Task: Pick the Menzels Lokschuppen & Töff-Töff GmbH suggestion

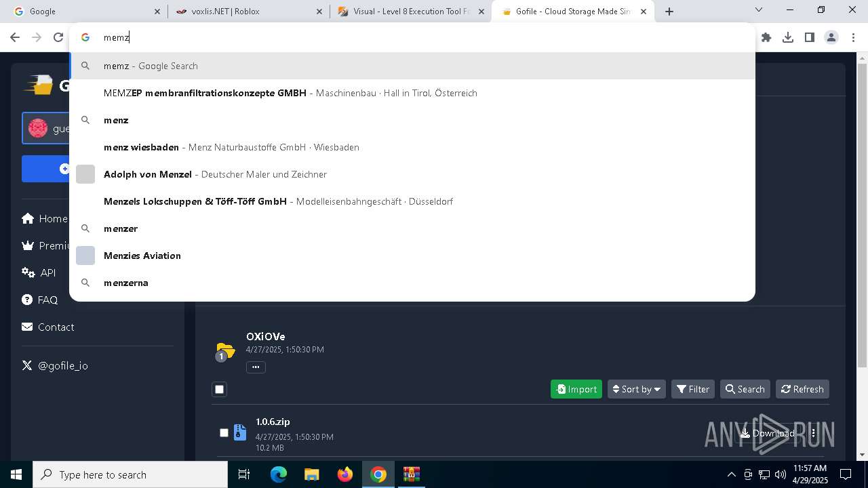Action: (x=412, y=201)
